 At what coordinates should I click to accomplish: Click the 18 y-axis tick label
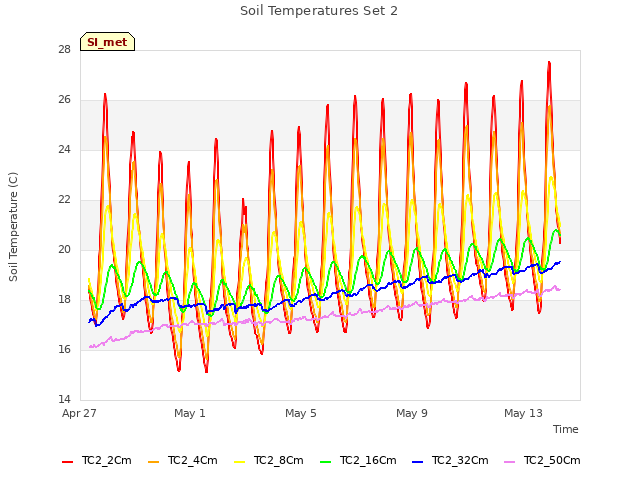(64, 300)
